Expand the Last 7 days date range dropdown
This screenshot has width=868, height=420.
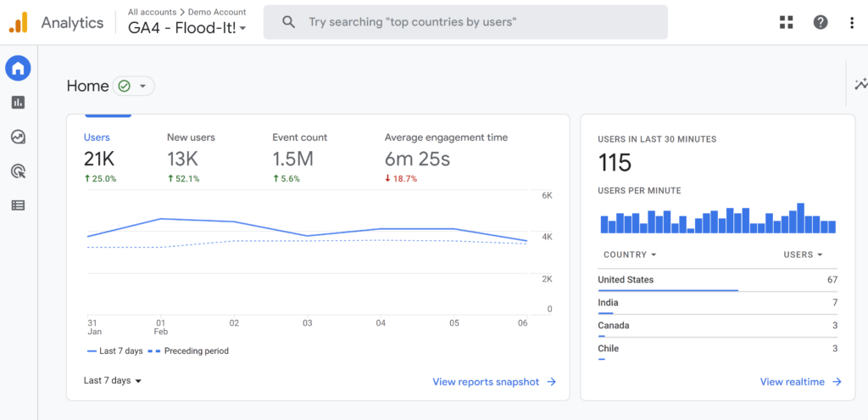click(113, 381)
